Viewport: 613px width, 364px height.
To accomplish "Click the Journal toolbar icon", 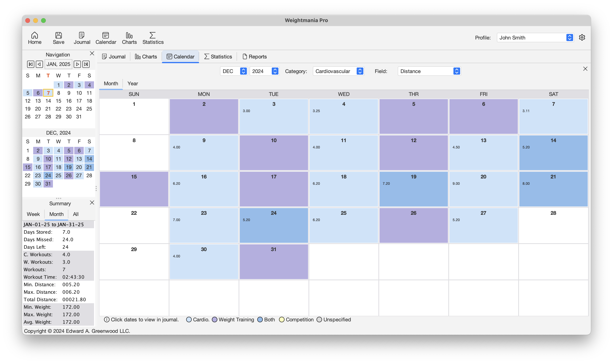I will coord(82,38).
